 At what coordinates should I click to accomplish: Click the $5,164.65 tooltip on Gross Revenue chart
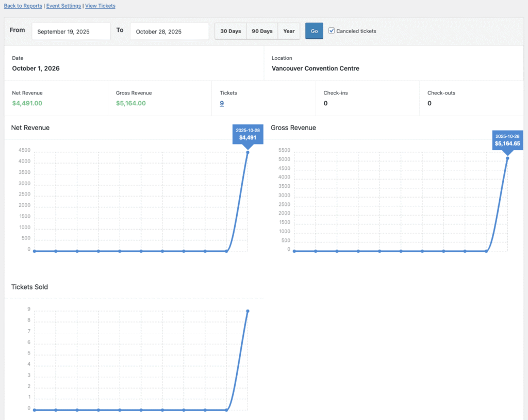pyautogui.click(x=507, y=140)
